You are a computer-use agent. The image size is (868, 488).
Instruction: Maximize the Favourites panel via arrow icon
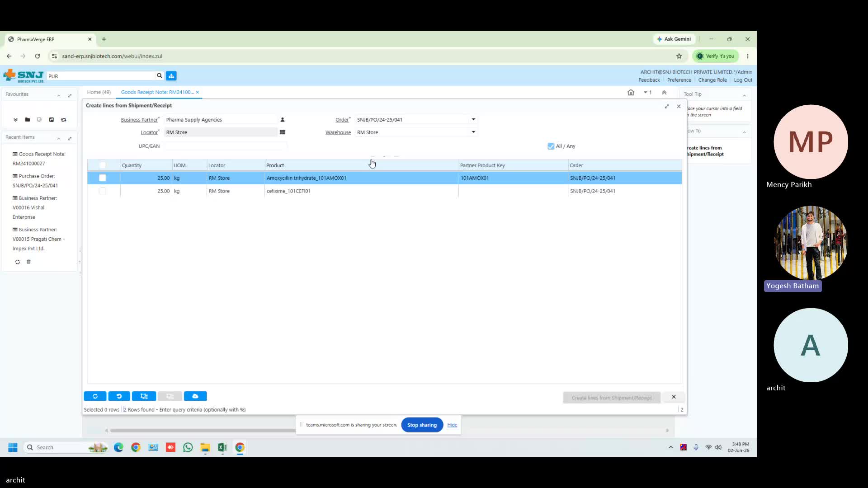pyautogui.click(x=70, y=95)
